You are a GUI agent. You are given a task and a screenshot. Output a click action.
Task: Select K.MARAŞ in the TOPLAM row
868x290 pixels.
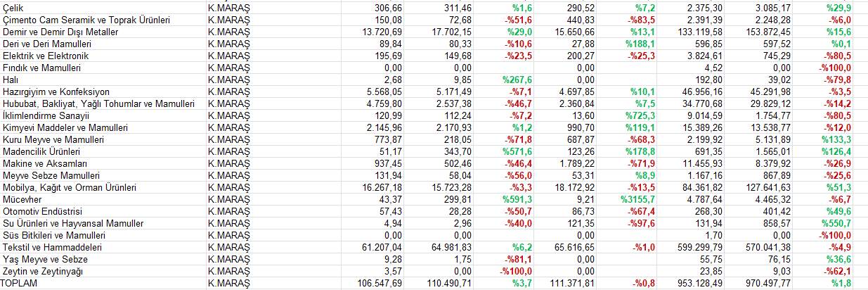pos(228,283)
